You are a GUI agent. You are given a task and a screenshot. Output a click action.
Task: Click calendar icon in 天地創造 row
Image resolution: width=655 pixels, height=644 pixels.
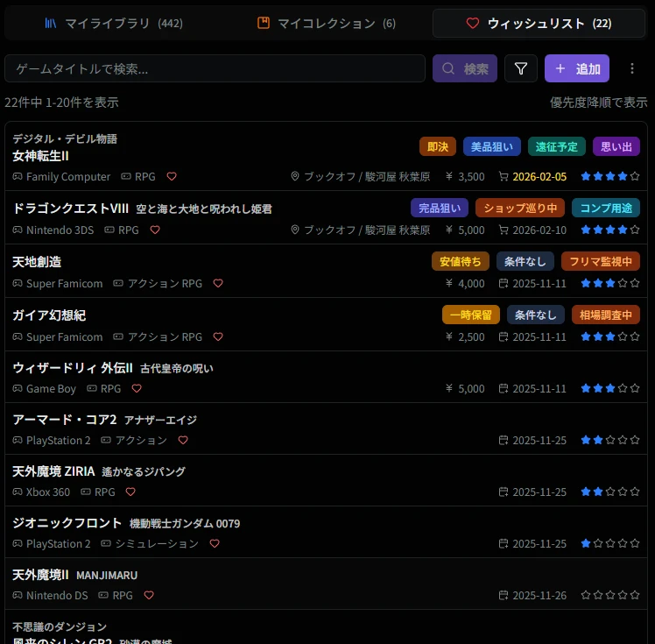tap(504, 283)
